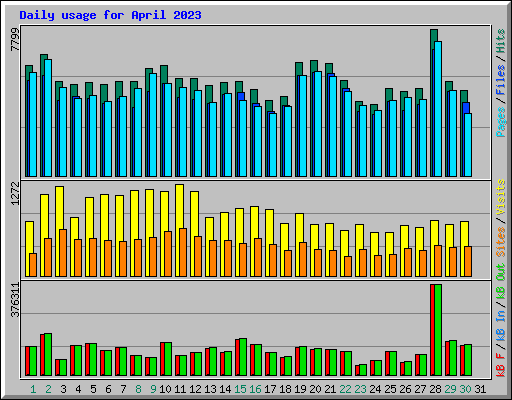This screenshot has width=512, height=400.
Task: Click the cyan pages bar for day 2
Action: click(48, 118)
